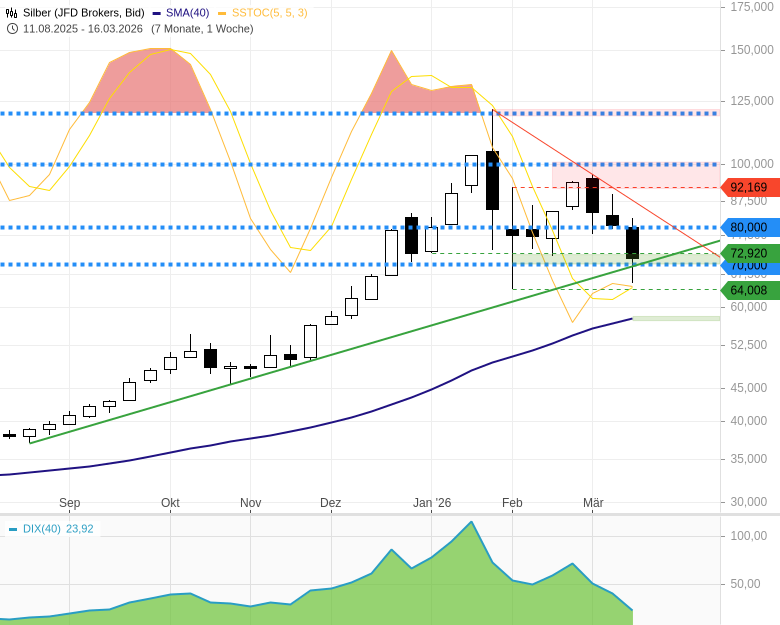Click the horizontal divider above DIX panel
Viewport: 780px width, 625px height.
point(390,515)
